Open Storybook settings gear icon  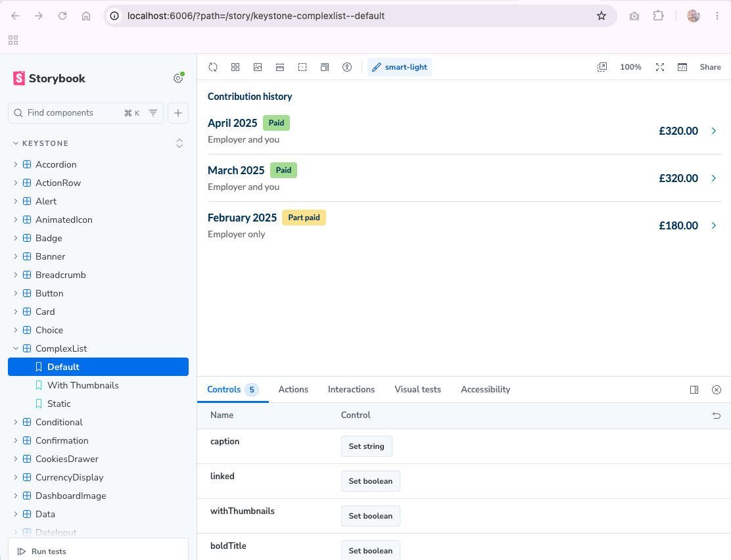click(x=178, y=78)
